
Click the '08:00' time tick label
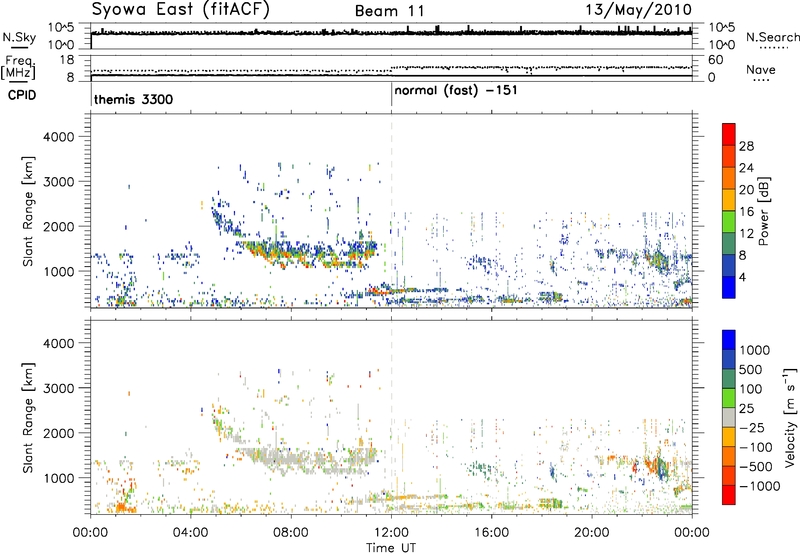pyautogui.click(x=291, y=533)
